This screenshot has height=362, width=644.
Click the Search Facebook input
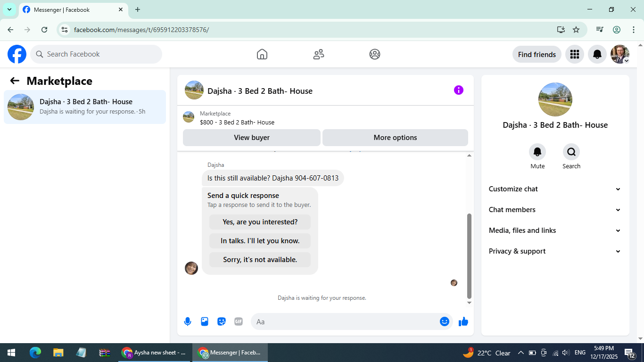(96, 54)
